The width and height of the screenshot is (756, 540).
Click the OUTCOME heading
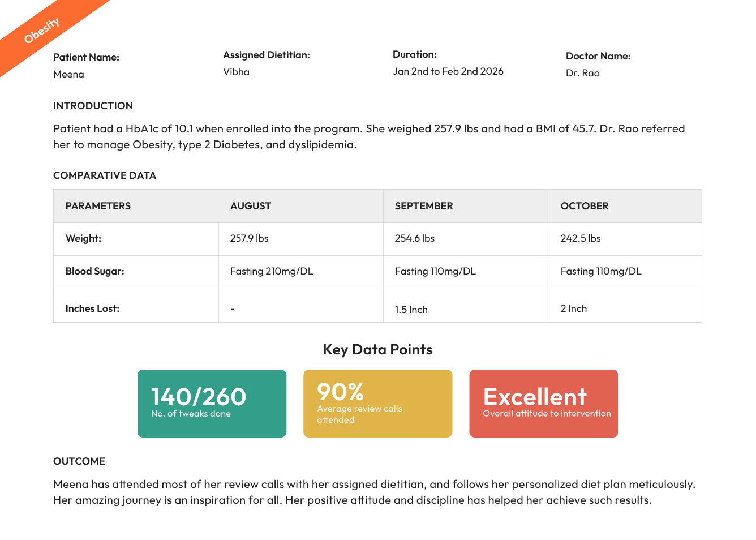(79, 461)
